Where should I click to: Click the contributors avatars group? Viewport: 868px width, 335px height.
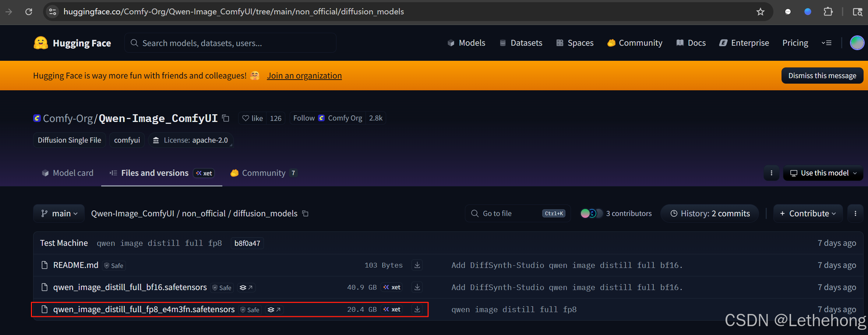click(x=592, y=213)
